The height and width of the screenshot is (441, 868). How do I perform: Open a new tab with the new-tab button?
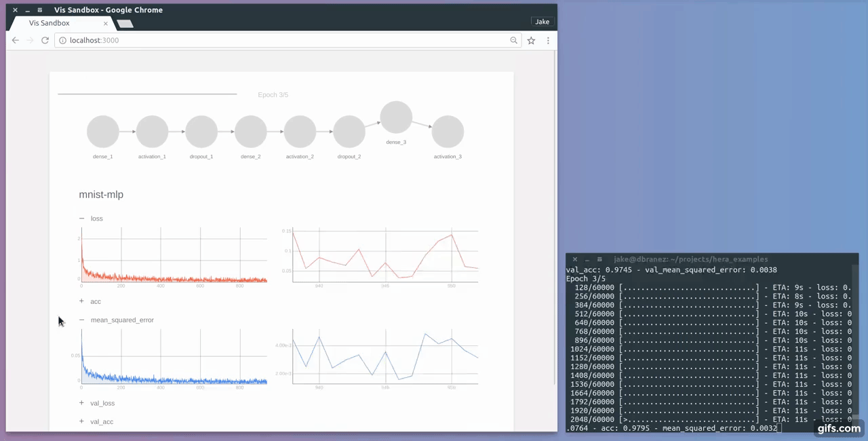click(125, 23)
